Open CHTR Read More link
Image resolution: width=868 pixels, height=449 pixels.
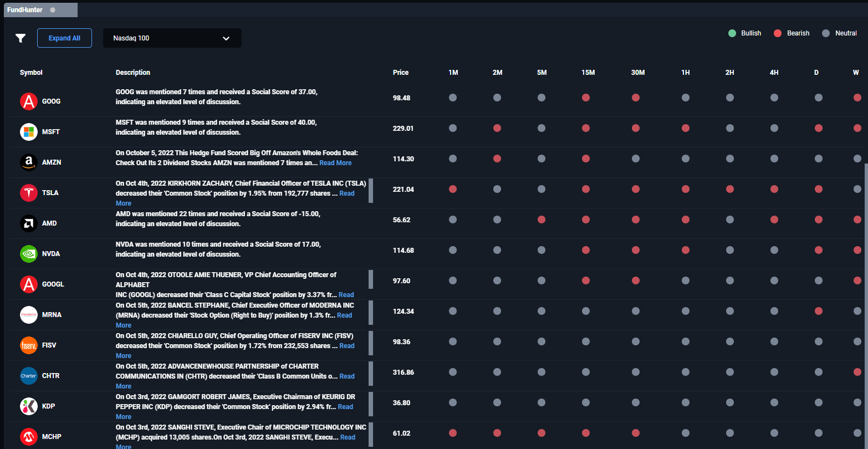click(x=347, y=376)
